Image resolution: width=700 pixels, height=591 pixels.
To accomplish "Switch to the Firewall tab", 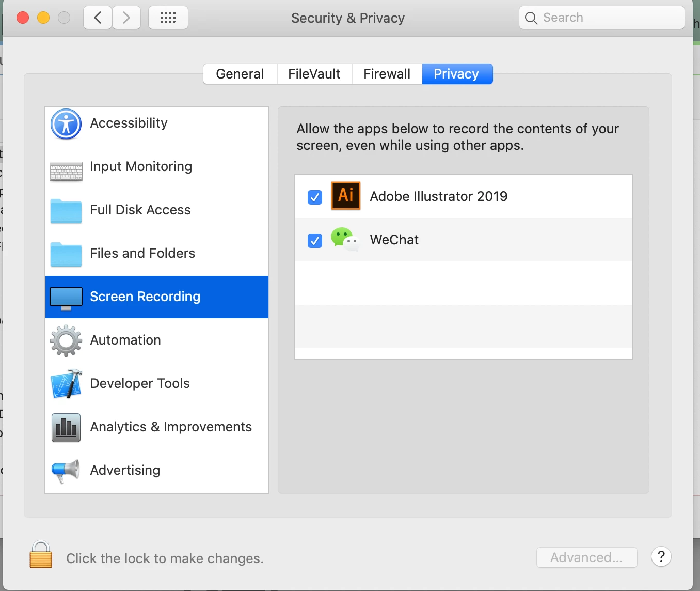I will coord(387,74).
